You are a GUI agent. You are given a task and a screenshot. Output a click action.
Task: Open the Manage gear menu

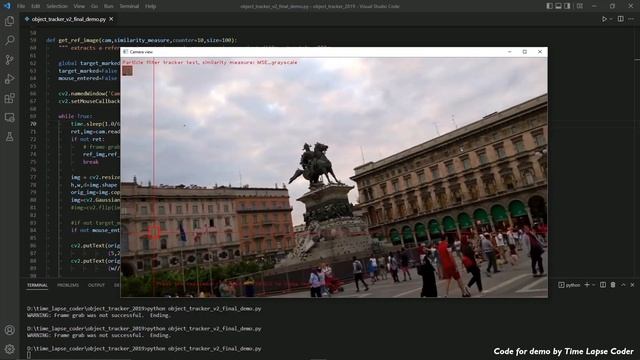[9, 349]
